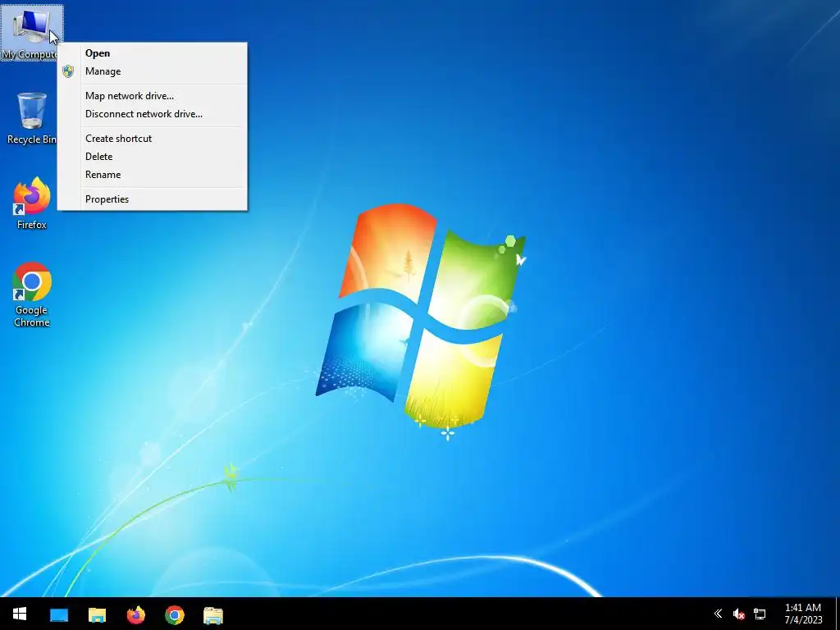
Task: Open the network status tray icon
Action: click(x=759, y=614)
